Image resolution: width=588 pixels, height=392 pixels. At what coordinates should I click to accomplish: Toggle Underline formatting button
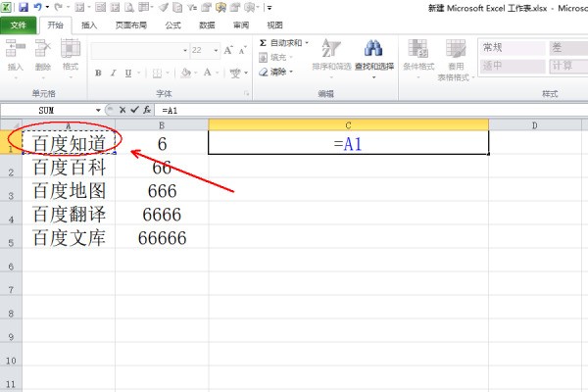pos(126,72)
